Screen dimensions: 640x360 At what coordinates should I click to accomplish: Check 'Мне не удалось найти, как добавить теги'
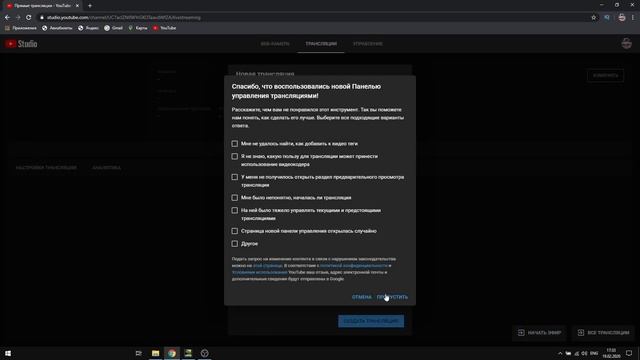(x=235, y=144)
